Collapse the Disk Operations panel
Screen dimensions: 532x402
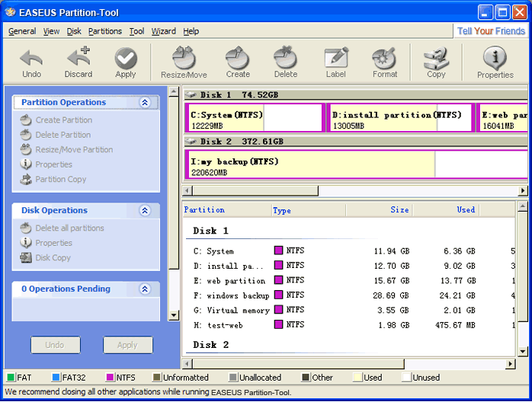(145, 211)
